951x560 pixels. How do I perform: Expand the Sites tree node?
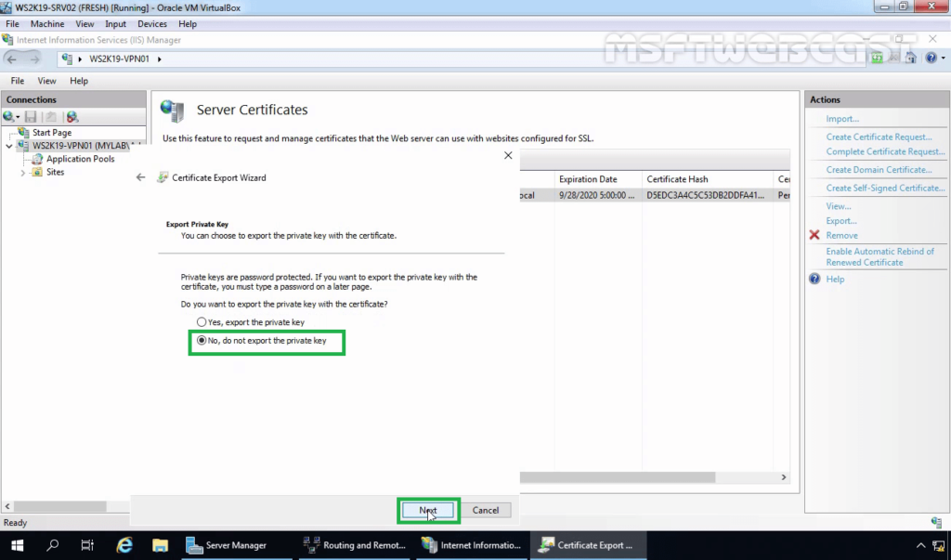point(23,173)
